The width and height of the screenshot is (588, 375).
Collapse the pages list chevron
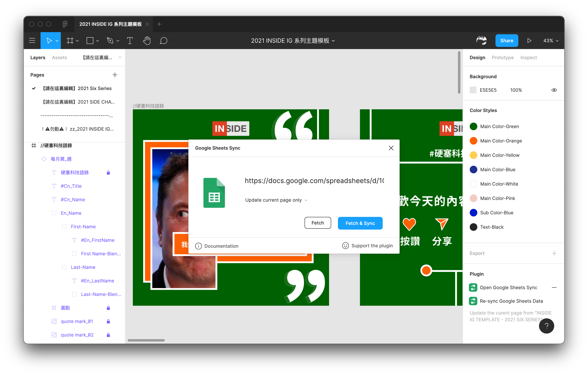pos(120,57)
